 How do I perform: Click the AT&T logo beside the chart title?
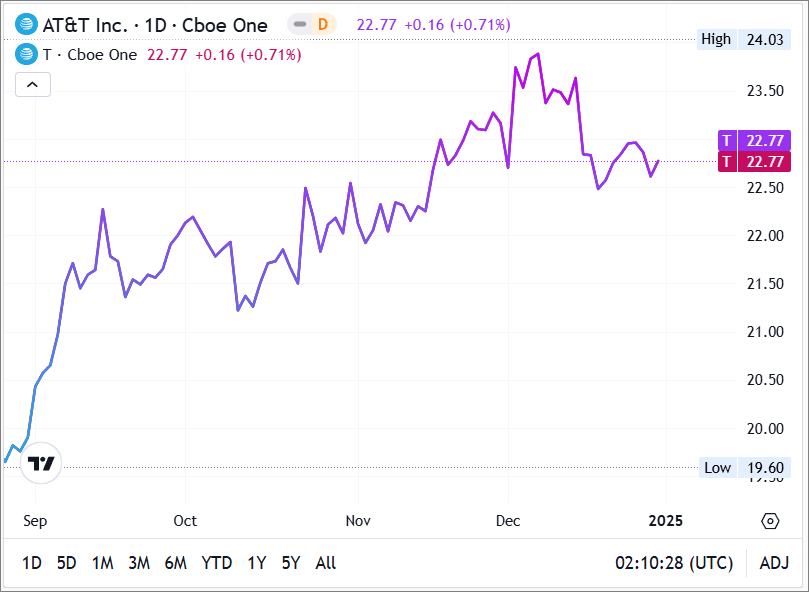pos(26,24)
